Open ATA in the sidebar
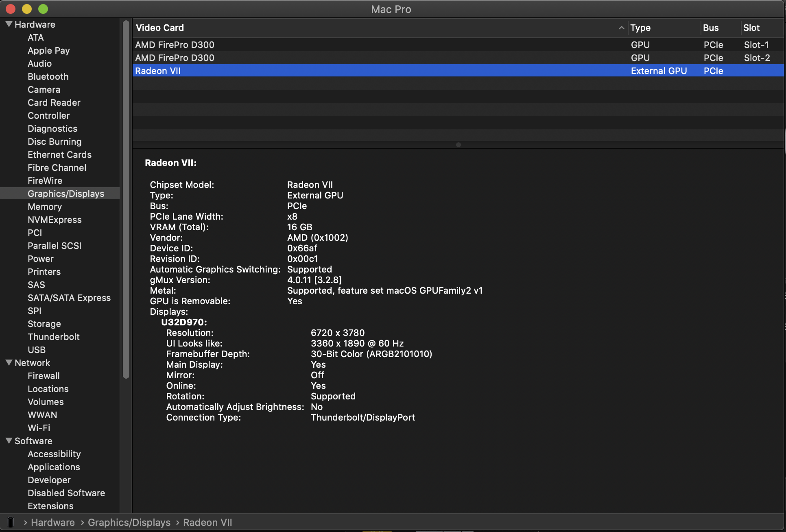The image size is (786, 532). 36,37
